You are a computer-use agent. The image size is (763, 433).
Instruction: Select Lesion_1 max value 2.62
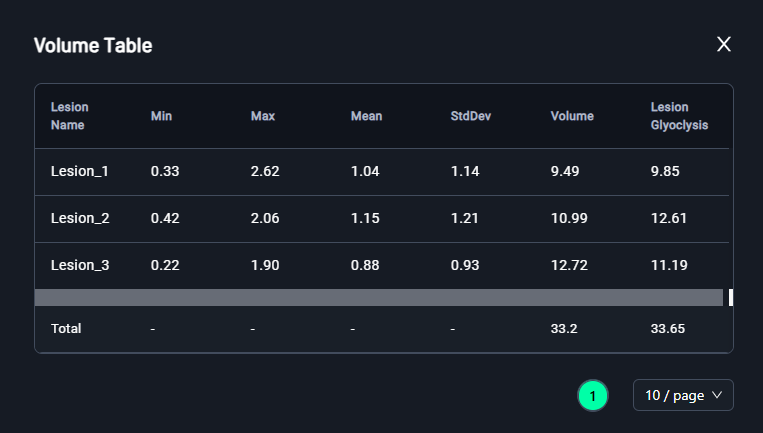(265, 171)
